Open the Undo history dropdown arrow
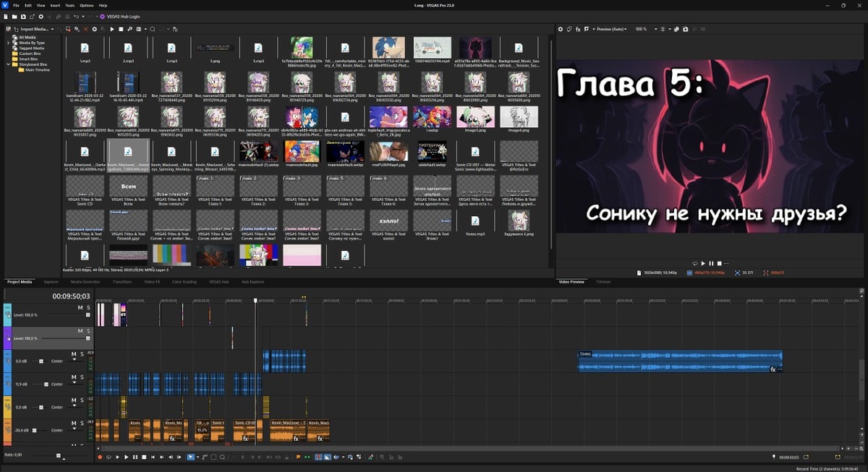 click(83, 17)
